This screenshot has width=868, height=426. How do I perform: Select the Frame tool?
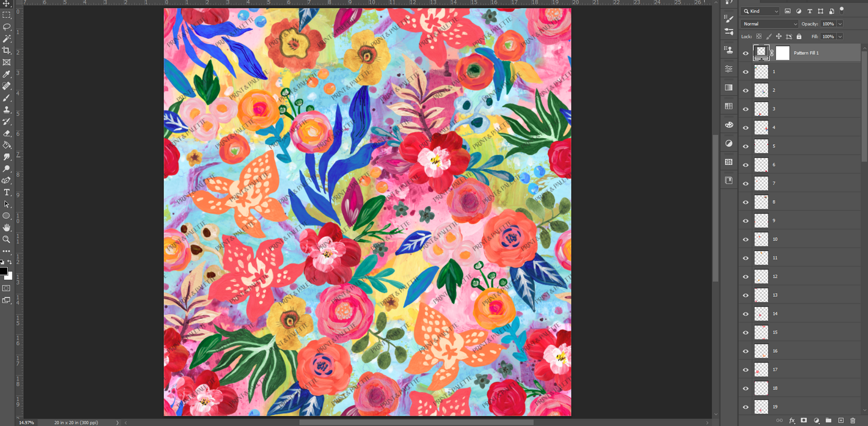(7, 62)
